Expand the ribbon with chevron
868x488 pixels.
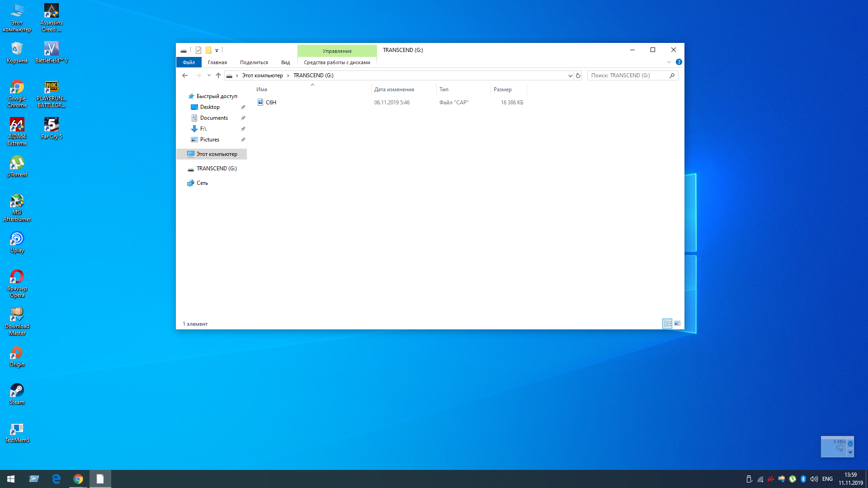(x=669, y=62)
